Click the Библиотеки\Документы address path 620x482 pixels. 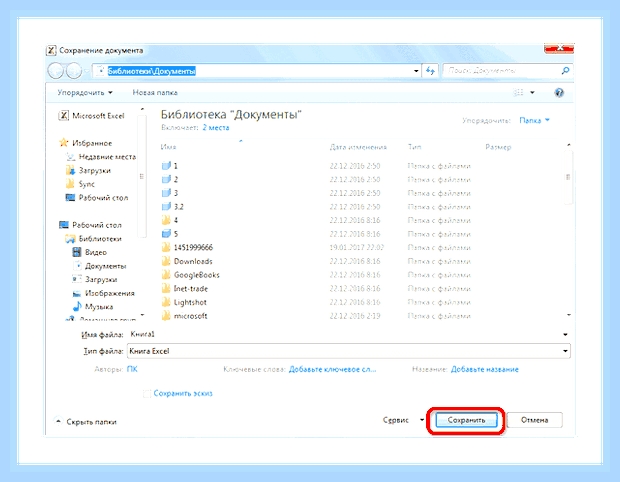[152, 71]
